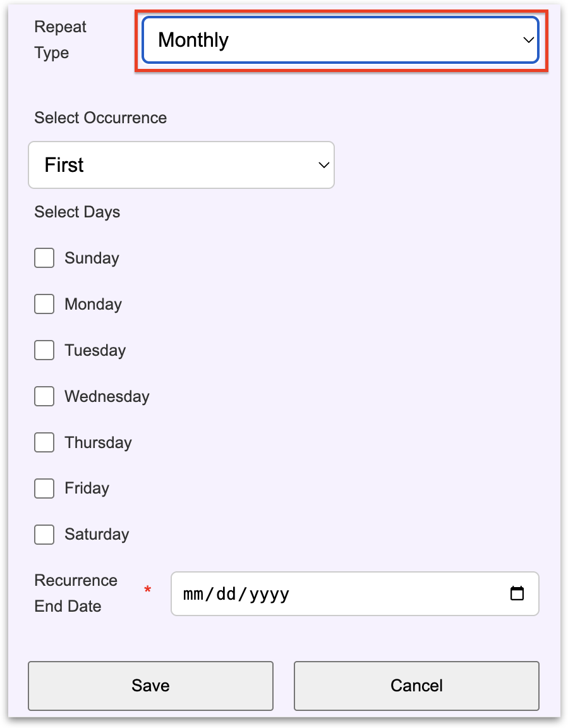This screenshot has width=568, height=728.
Task: Check the Sunday checkbox
Action: coord(44,258)
